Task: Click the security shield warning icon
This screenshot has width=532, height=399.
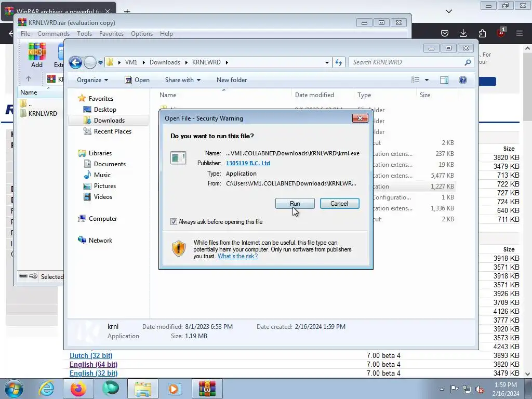Action: point(179,248)
